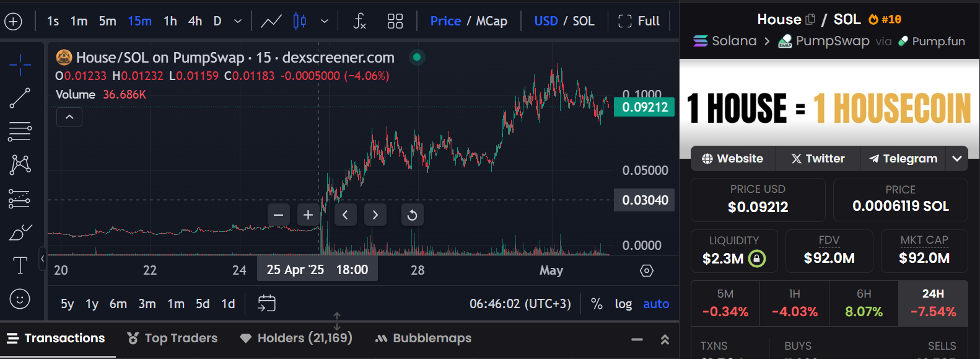
Task: Open the Indicators fx menu
Action: coord(359,21)
